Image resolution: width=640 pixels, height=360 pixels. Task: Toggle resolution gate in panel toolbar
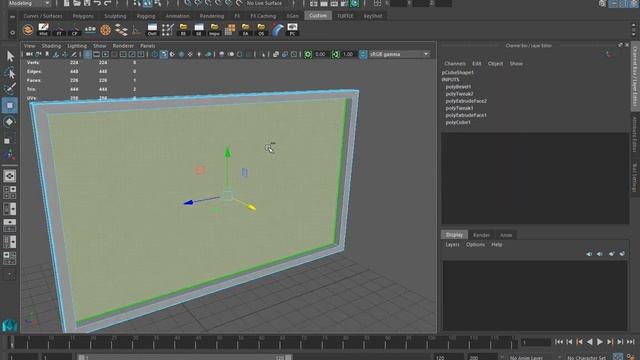point(106,54)
